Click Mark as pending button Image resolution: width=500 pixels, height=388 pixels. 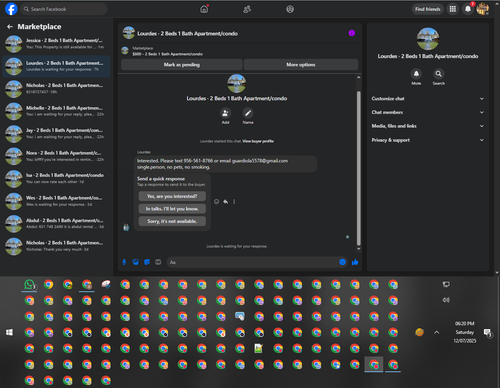point(182,65)
